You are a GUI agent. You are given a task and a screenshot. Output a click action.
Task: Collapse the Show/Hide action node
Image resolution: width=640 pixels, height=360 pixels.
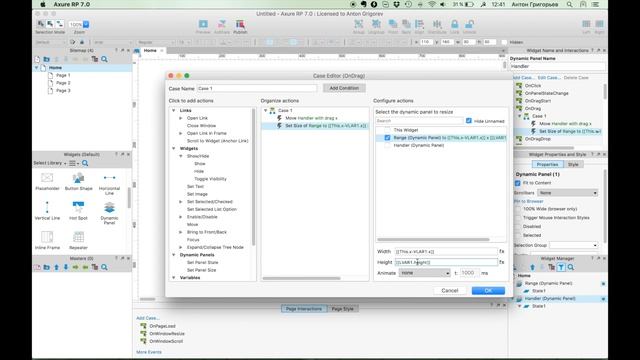pos(181,156)
